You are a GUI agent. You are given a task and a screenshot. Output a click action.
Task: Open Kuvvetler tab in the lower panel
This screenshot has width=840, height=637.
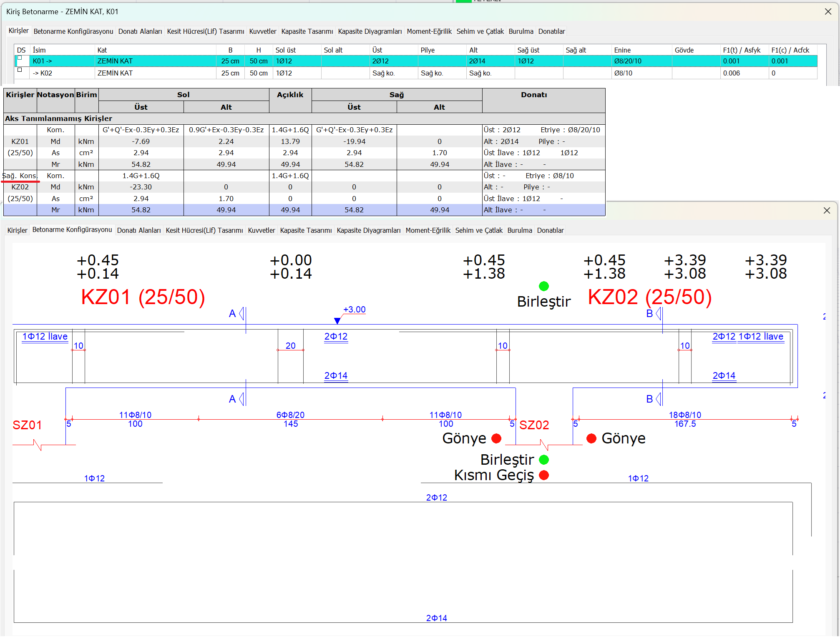pos(262,230)
